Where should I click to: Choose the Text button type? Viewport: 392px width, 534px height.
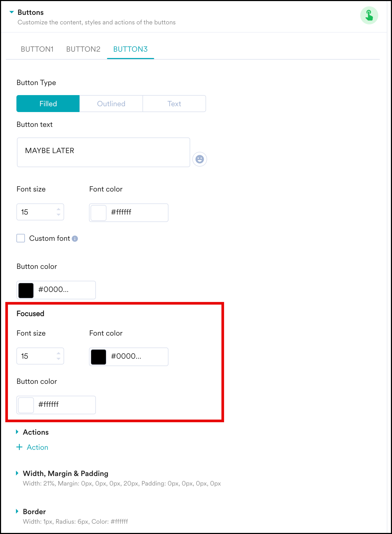174,104
